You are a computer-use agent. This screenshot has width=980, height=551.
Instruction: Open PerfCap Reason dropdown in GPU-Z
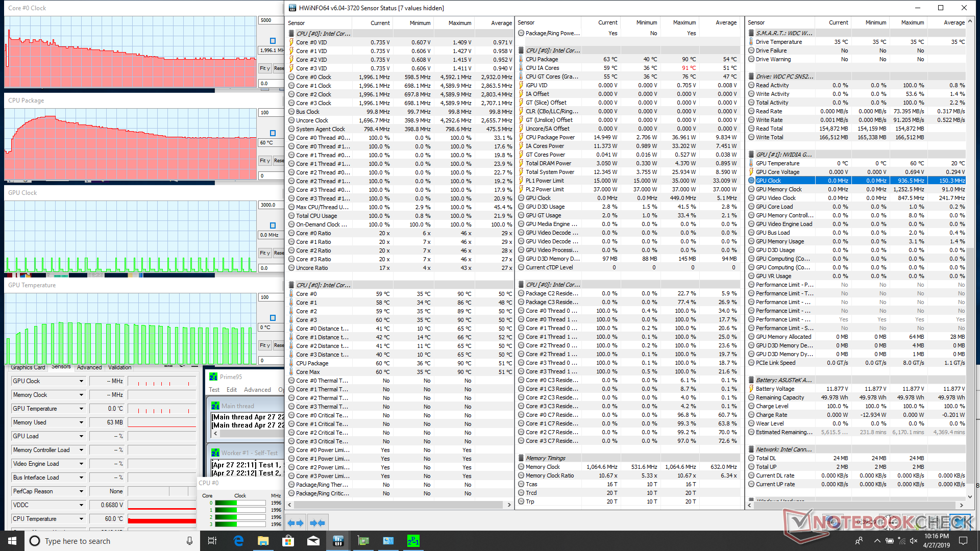tap(81, 491)
